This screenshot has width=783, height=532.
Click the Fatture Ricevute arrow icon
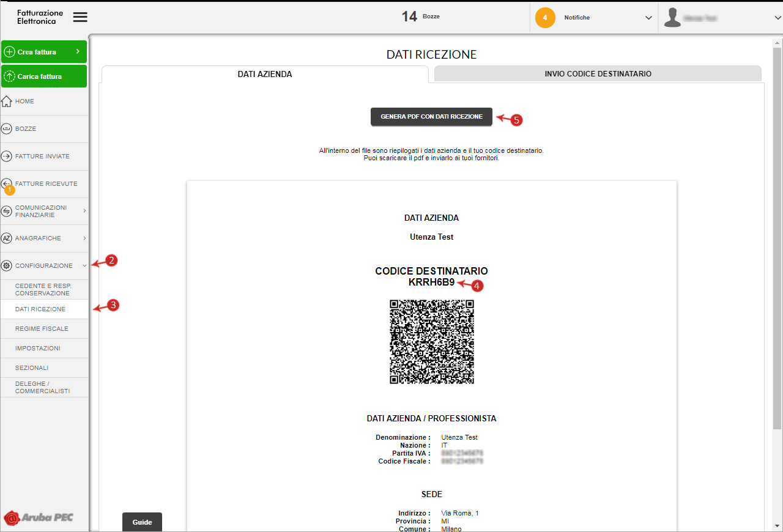[x=7, y=183]
